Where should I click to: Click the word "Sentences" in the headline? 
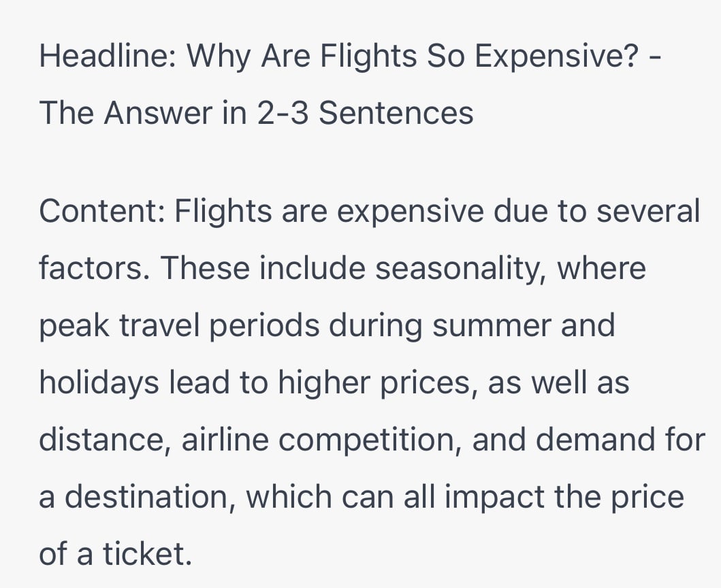tap(396, 112)
